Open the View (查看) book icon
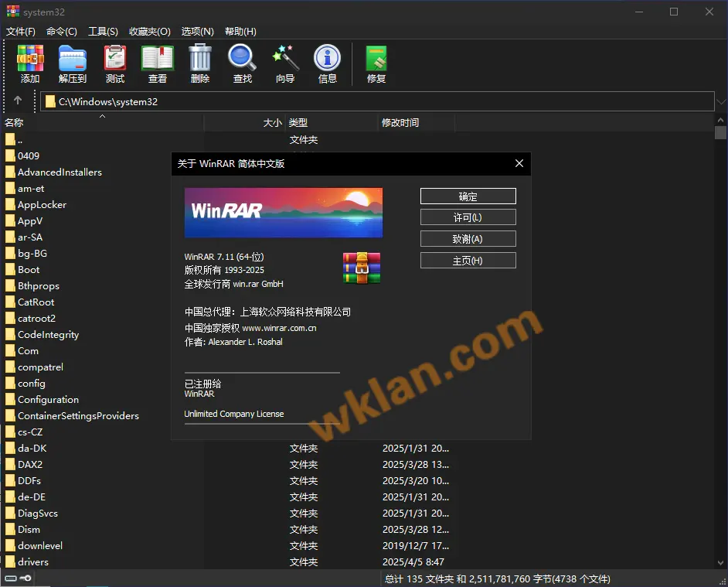This screenshot has height=587, width=728. (158, 63)
